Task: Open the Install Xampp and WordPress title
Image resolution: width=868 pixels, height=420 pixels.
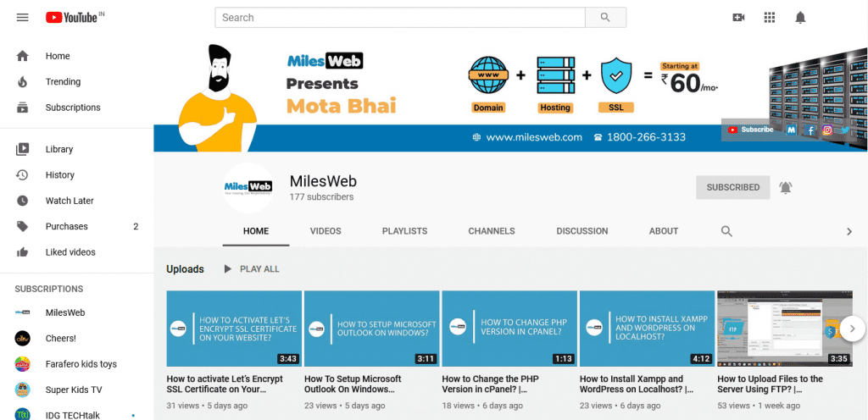Action: (637, 384)
